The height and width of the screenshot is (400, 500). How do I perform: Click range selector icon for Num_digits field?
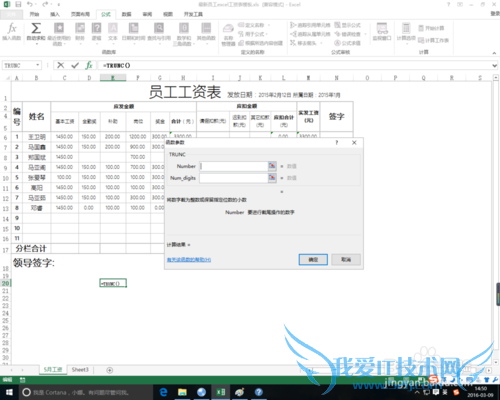click(272, 178)
